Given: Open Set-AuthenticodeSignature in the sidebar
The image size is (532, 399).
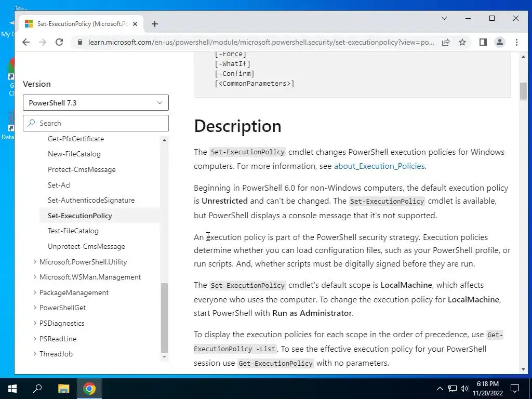Looking at the screenshot, I should [91, 200].
